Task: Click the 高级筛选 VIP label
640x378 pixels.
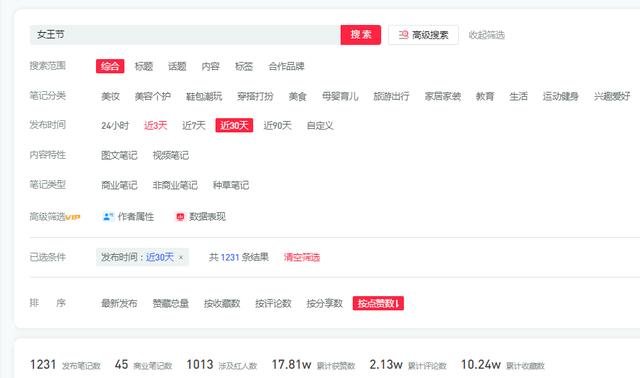Action: click(55, 217)
